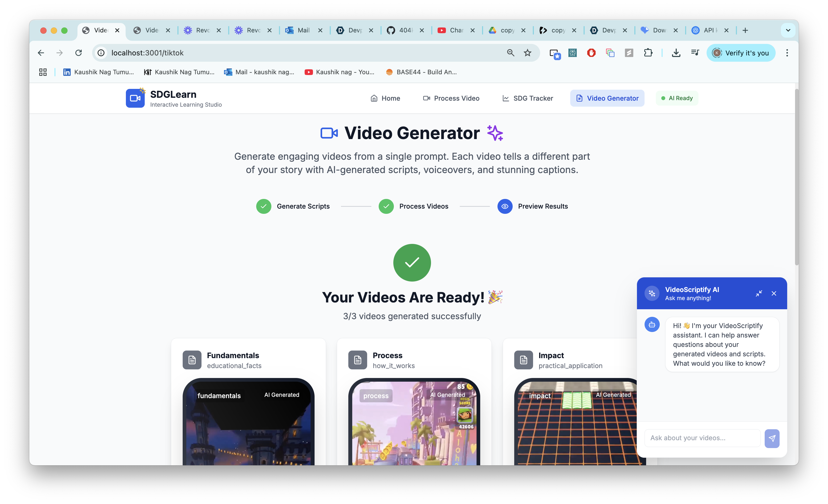Click the SDGLearn camera logo icon
This screenshot has width=828, height=504.
pos(135,98)
